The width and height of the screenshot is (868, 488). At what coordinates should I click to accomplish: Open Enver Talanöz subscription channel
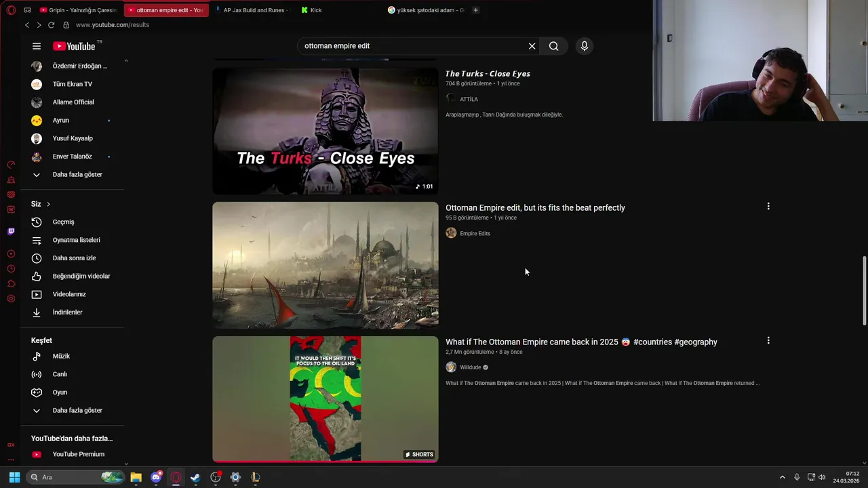73,157
